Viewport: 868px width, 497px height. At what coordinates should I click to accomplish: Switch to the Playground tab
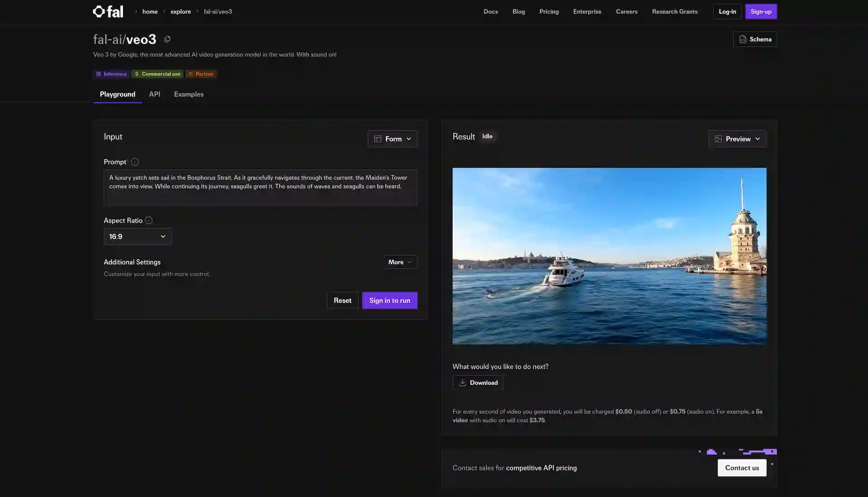pyautogui.click(x=118, y=94)
